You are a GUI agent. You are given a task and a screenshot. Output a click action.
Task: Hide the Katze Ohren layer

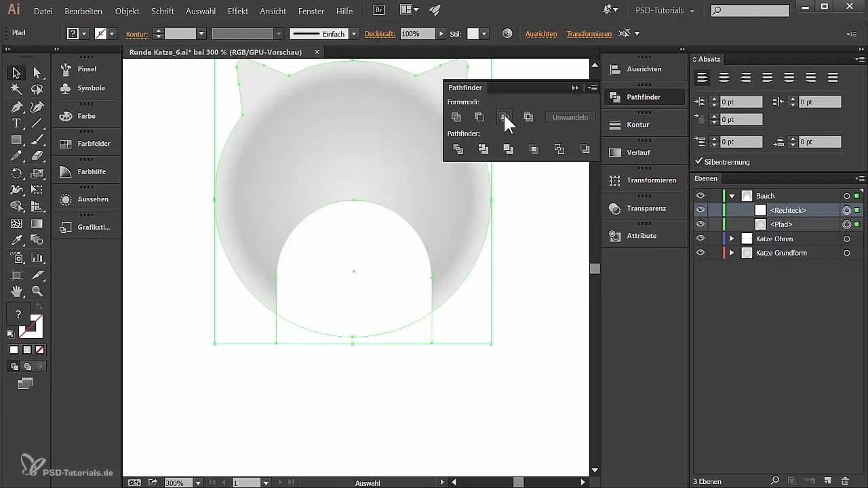pyautogui.click(x=701, y=239)
